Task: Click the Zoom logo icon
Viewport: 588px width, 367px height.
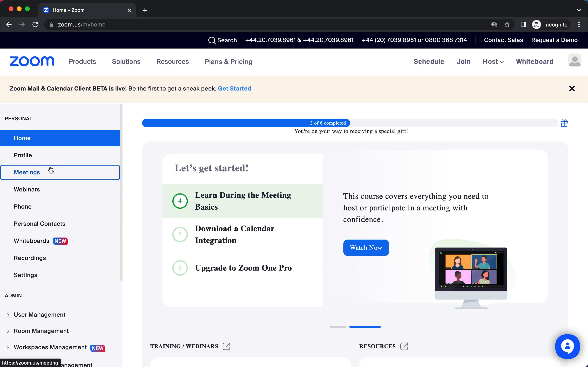Action: (x=32, y=61)
